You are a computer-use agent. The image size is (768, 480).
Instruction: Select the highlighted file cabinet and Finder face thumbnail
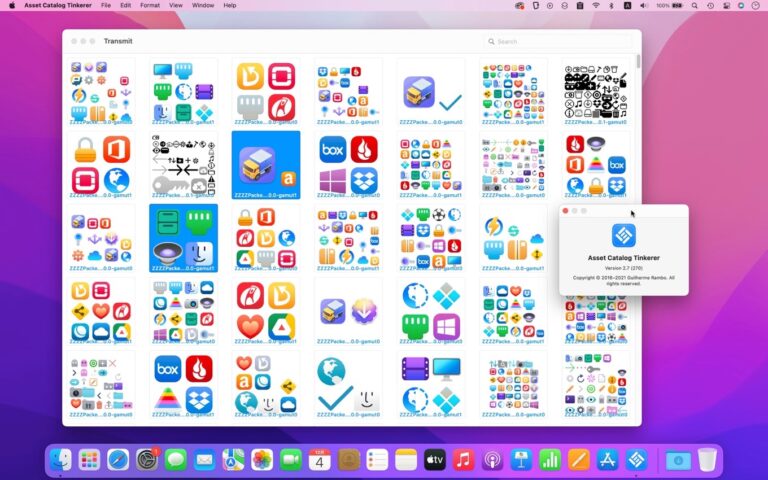tap(183, 237)
